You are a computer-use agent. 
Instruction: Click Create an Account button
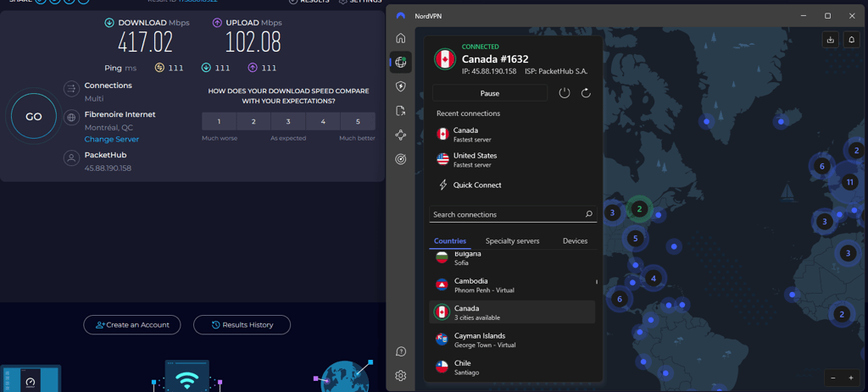pyautogui.click(x=132, y=324)
